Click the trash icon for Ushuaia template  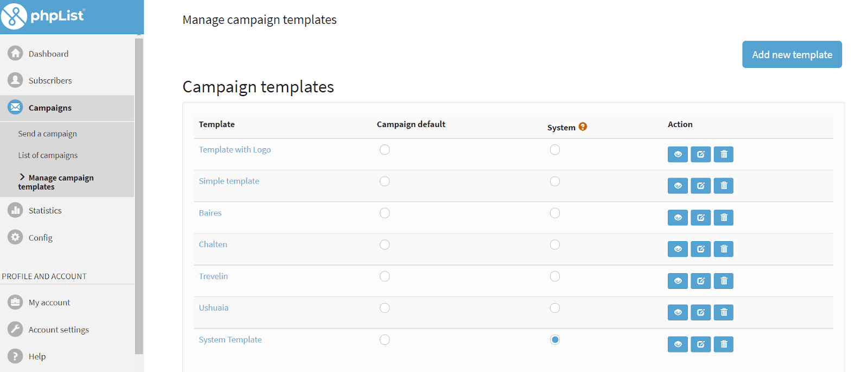pyautogui.click(x=723, y=313)
